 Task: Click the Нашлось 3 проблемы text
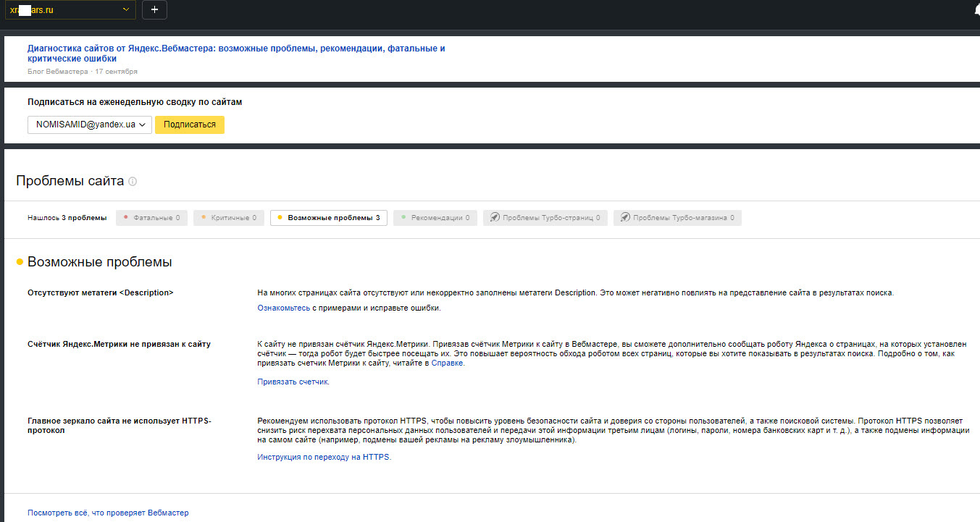67,218
